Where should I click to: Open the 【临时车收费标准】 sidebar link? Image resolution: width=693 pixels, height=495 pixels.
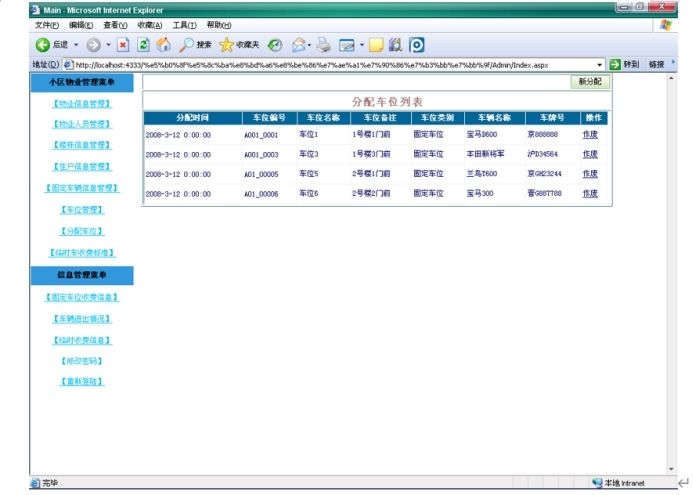click(x=82, y=253)
